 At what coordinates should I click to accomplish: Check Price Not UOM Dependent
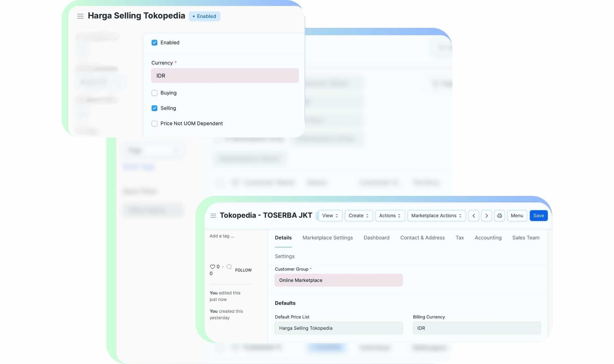154,124
